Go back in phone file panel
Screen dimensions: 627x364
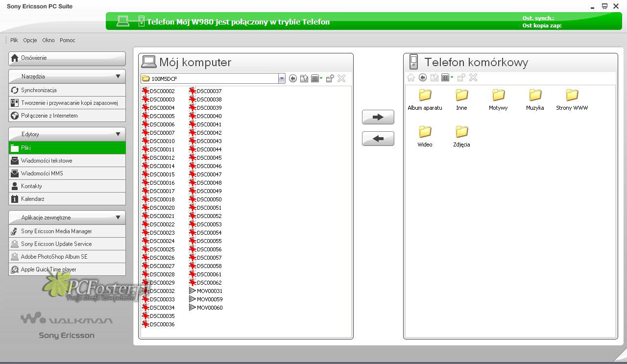(423, 77)
